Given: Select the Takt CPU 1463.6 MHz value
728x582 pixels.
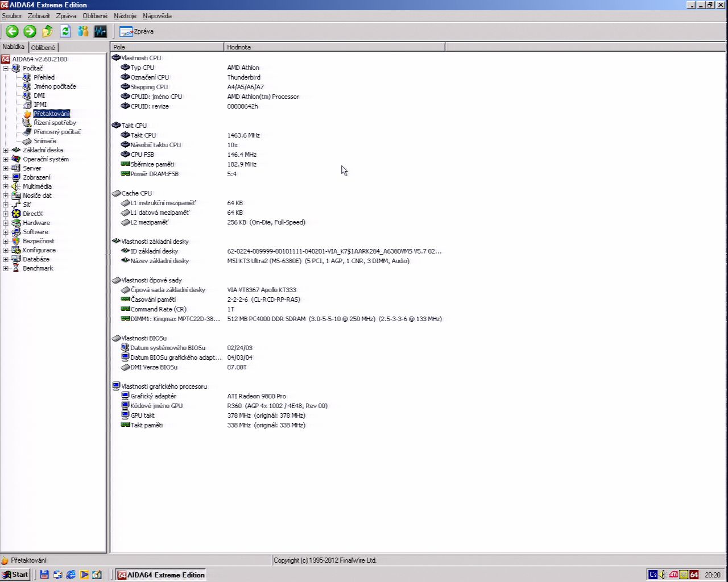Looking at the screenshot, I should [x=243, y=135].
